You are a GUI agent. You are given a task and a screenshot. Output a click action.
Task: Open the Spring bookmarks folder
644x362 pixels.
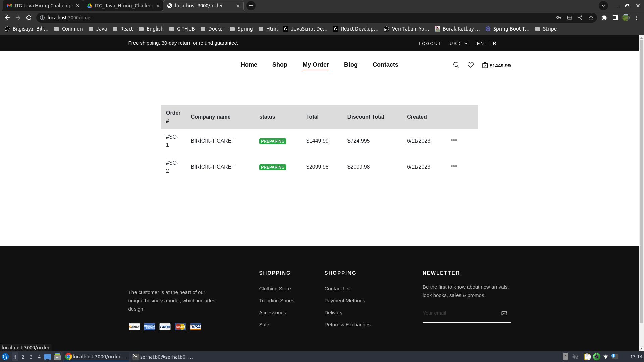[241, 29]
